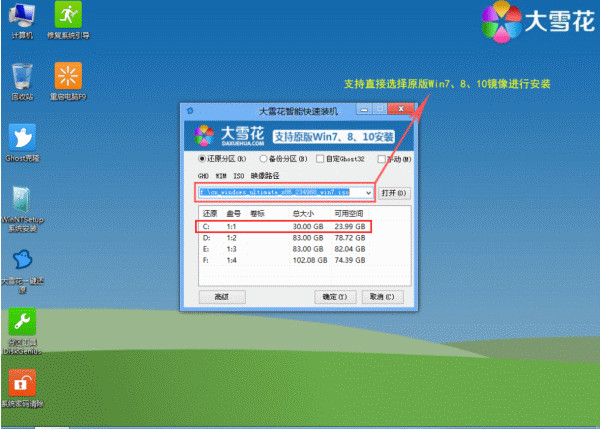Close the 大雪花智能快速装机 window
Viewport: 600px width, 429px height.
(401, 109)
